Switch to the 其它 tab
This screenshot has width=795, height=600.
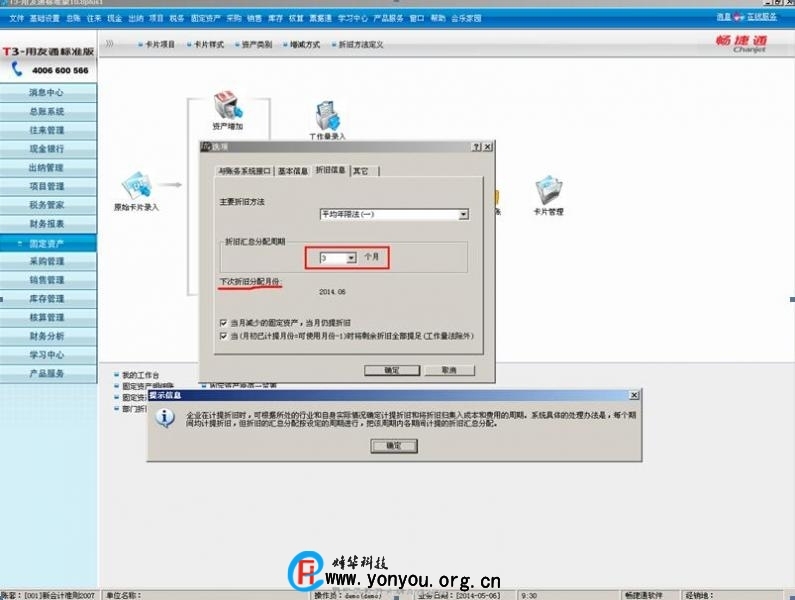coord(361,171)
